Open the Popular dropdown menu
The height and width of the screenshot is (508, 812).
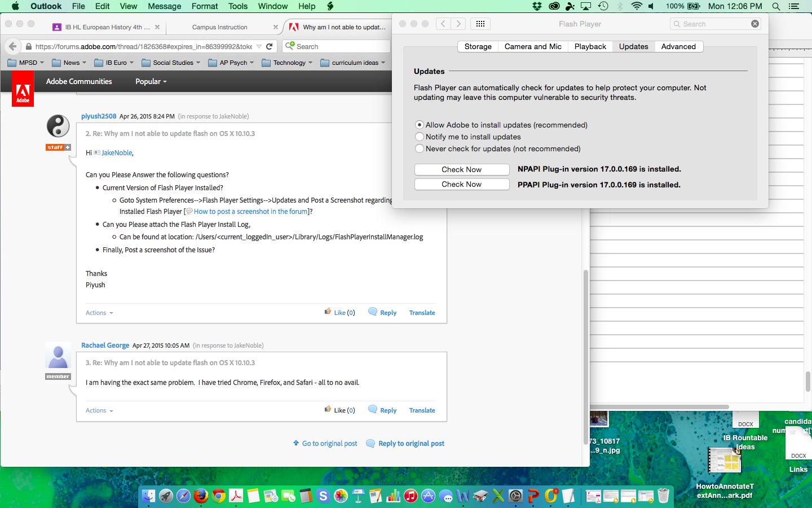click(151, 81)
